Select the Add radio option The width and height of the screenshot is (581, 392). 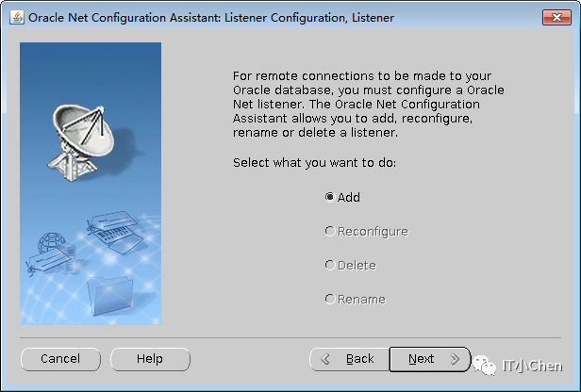[x=330, y=198]
